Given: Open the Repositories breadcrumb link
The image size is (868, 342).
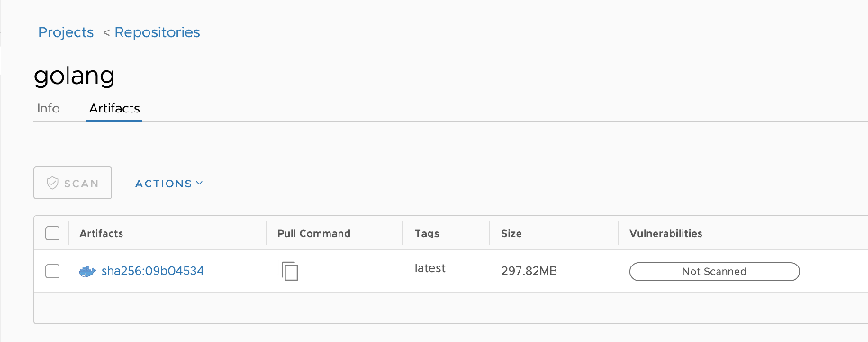Looking at the screenshot, I should click(x=157, y=32).
